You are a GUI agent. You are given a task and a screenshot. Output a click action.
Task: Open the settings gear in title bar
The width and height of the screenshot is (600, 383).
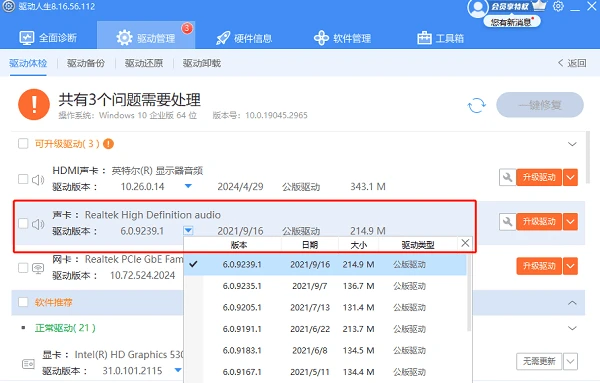click(x=558, y=7)
